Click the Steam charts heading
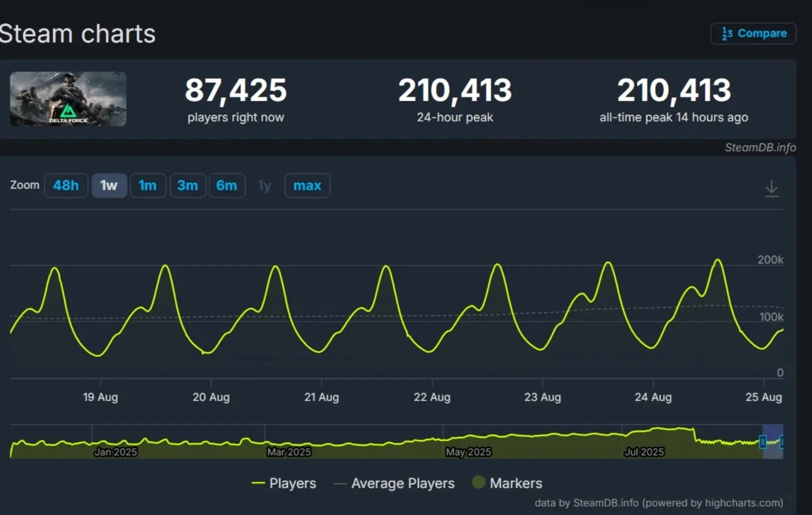This screenshot has width=812, height=515. pos(77,34)
